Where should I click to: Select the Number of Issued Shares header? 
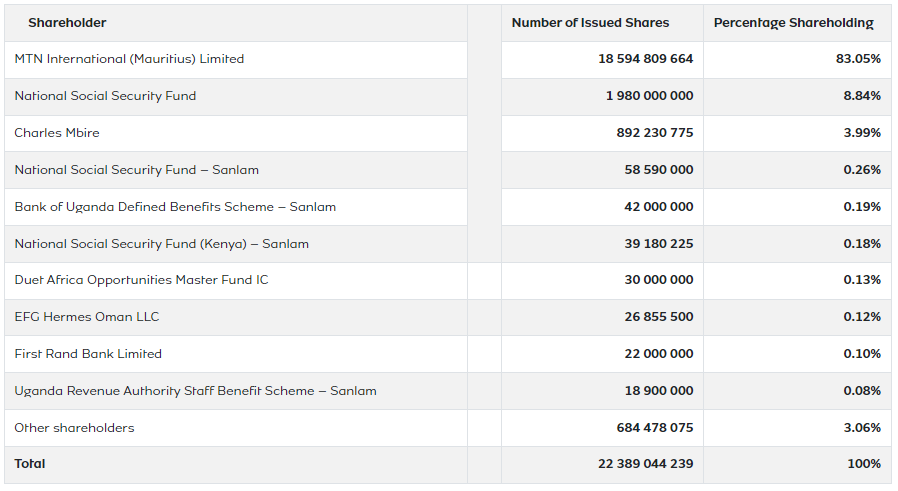(x=590, y=23)
